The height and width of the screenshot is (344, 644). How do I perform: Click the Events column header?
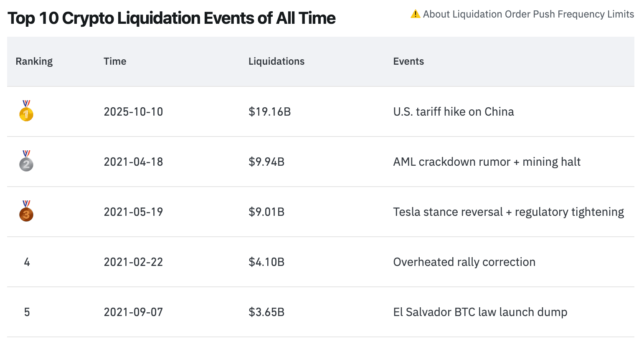click(x=408, y=61)
